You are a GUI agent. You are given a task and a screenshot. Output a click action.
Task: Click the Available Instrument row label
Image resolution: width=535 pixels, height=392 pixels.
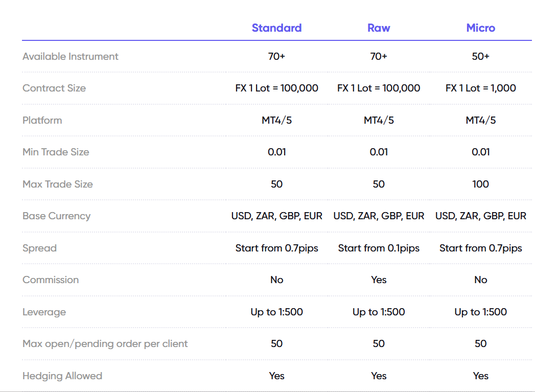(x=71, y=57)
